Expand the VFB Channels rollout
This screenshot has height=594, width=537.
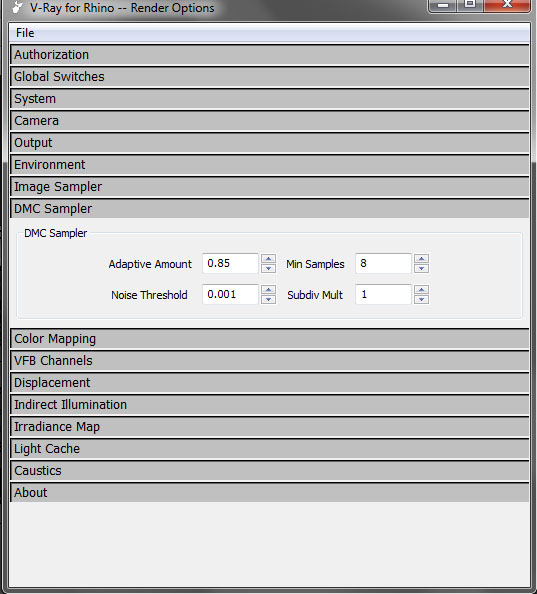[270, 361]
